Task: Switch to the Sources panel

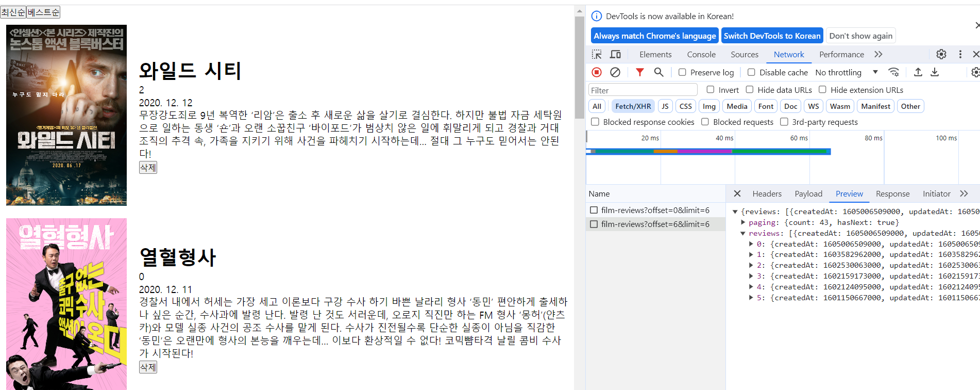Action: [745, 54]
